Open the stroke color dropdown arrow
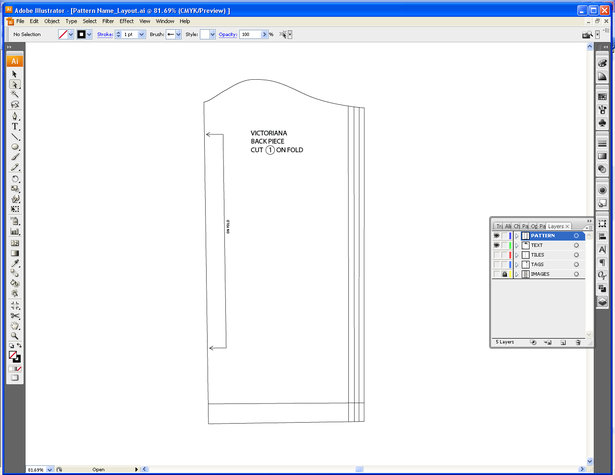Image resolution: width=615 pixels, height=475 pixels. (x=89, y=35)
